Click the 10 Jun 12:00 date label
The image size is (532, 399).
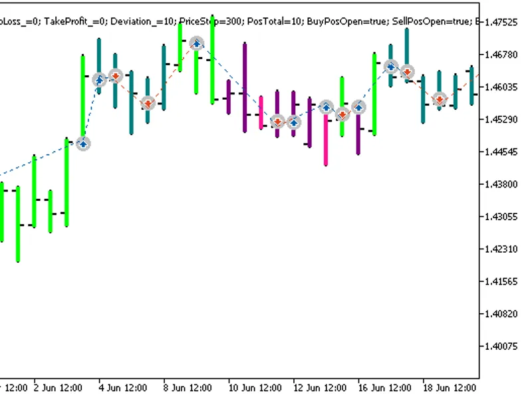(255, 388)
